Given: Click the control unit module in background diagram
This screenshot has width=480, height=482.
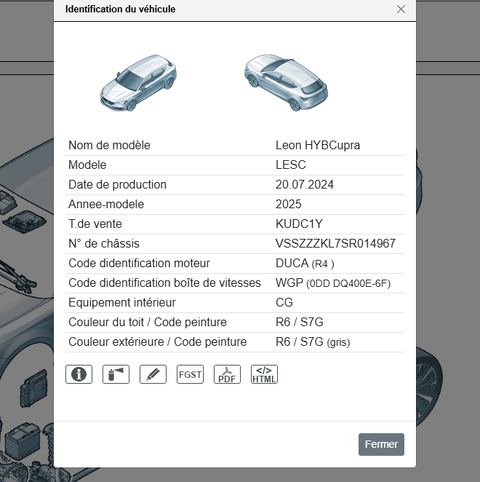Looking at the screenshot, I should pyautogui.click(x=33, y=389).
